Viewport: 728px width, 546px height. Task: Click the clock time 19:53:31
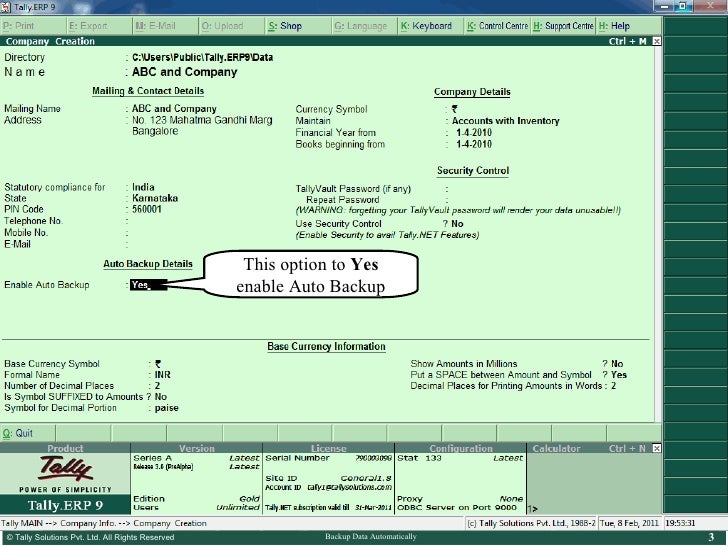[x=680, y=523]
